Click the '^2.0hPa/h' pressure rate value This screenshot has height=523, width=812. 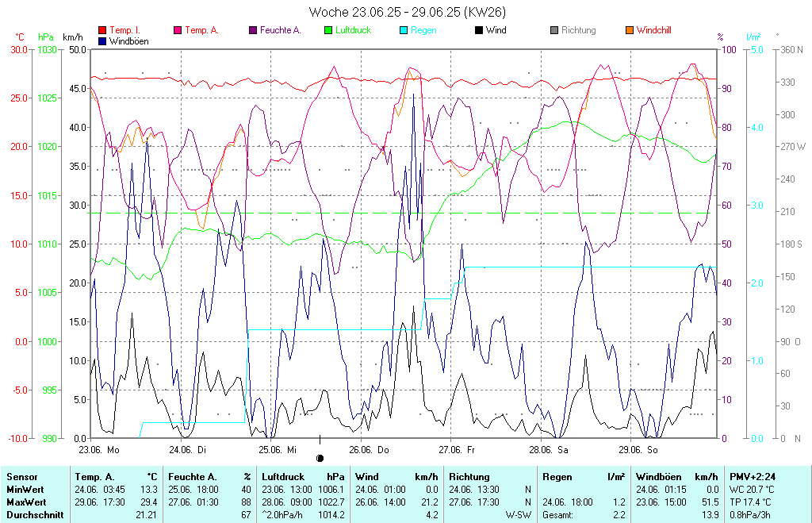point(282,515)
